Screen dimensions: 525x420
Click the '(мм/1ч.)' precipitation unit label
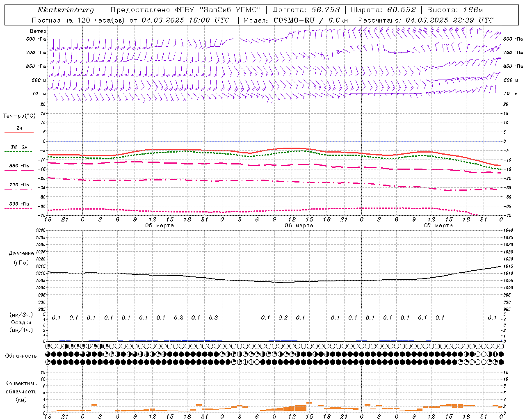[21, 330]
